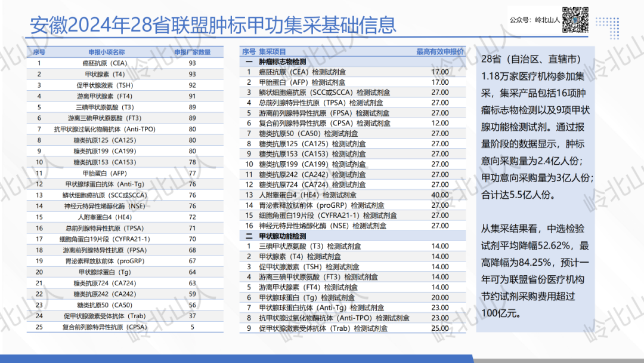Click the 申报小项名称 column header

[107, 53]
